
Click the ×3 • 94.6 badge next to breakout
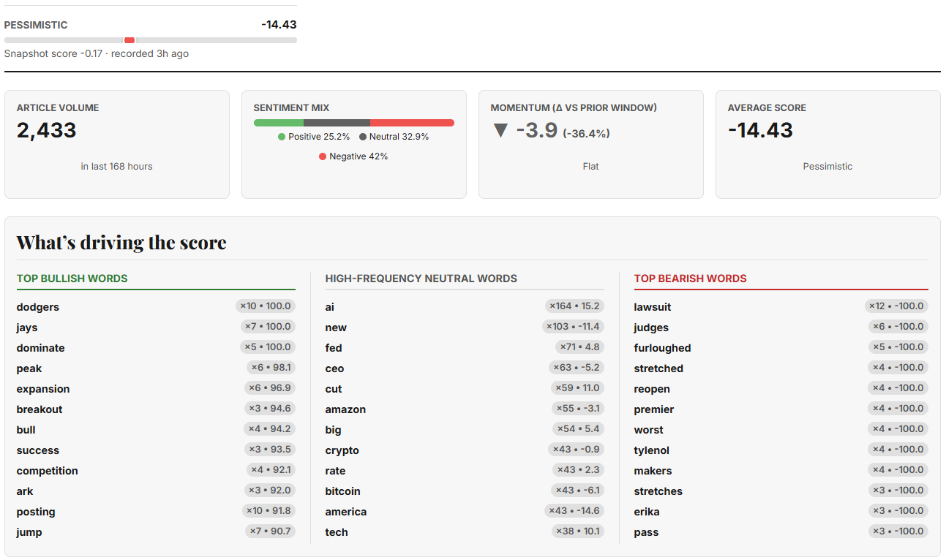[x=269, y=409]
